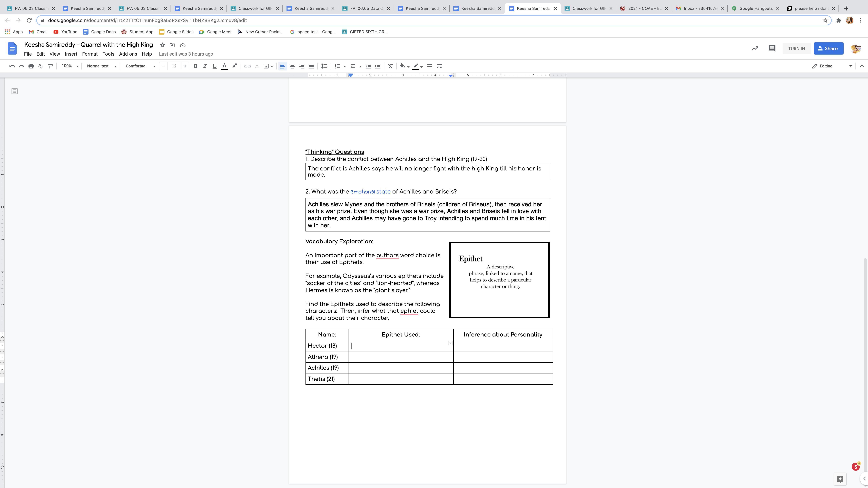Click the increase indent icon
868x488 pixels.
pyautogui.click(x=378, y=66)
